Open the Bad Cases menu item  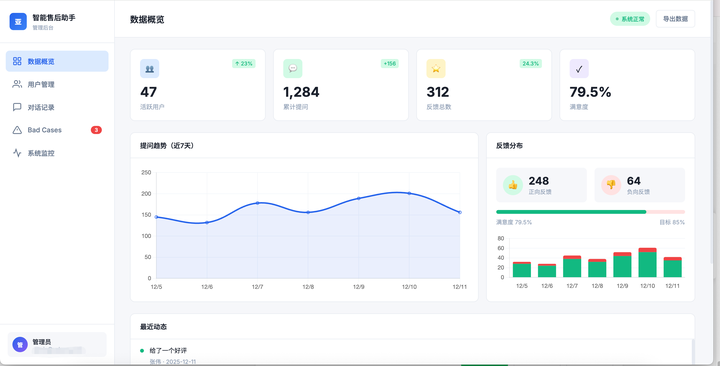(x=57, y=130)
